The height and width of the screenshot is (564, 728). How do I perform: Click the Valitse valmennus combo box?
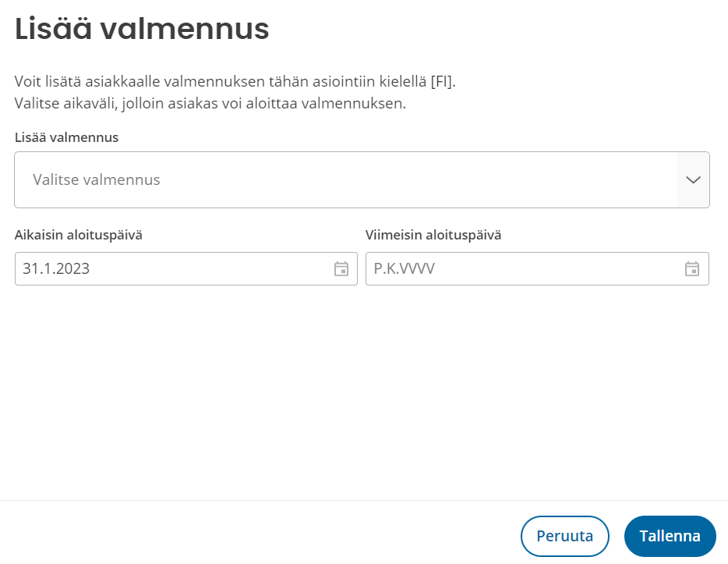pos(362,179)
